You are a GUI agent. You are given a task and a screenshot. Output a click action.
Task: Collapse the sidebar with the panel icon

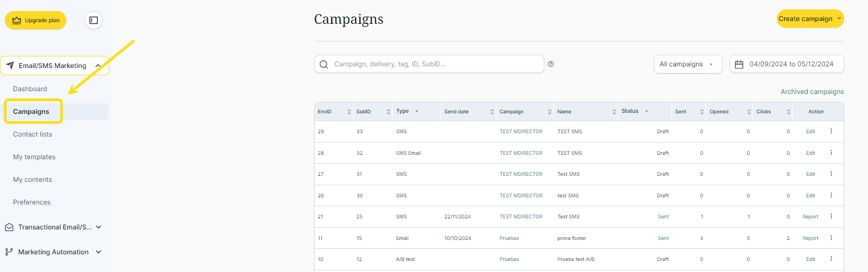coord(93,20)
